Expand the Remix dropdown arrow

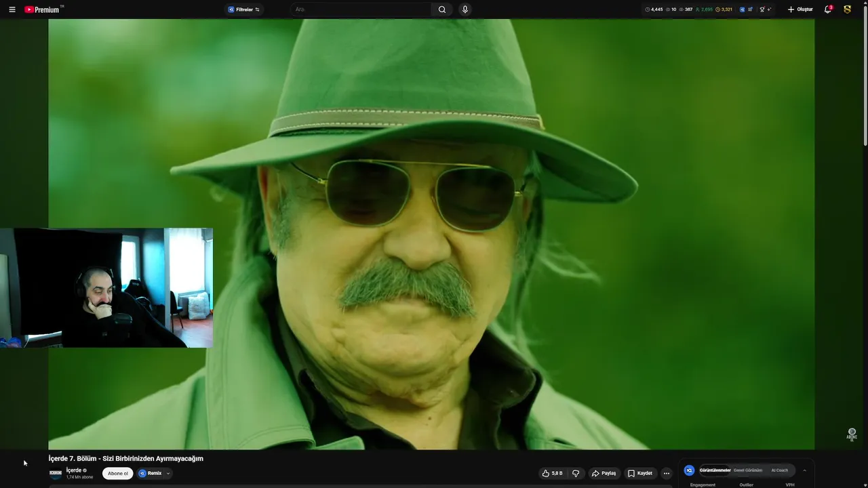[x=168, y=473]
